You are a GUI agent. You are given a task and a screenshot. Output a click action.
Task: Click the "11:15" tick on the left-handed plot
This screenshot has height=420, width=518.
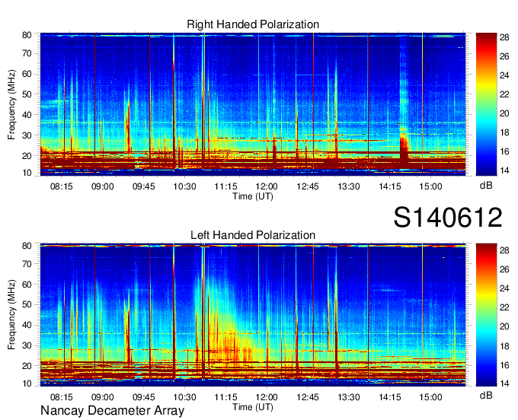point(225,397)
